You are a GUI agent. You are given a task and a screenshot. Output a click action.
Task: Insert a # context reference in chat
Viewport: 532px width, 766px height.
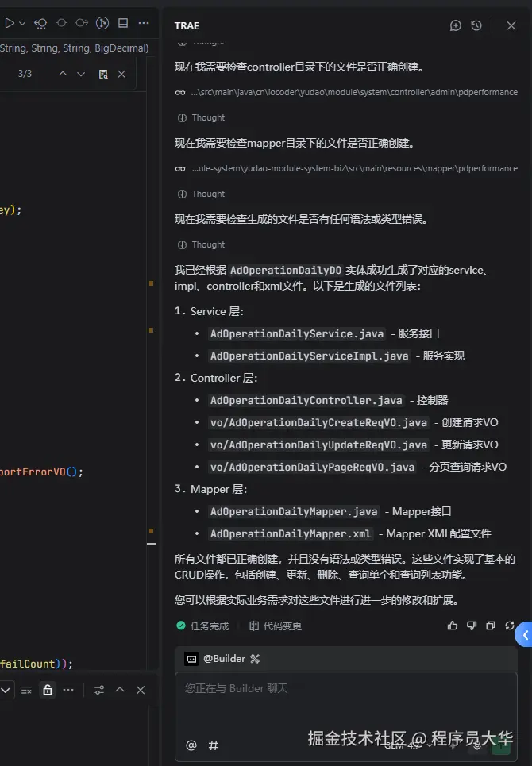(x=214, y=745)
